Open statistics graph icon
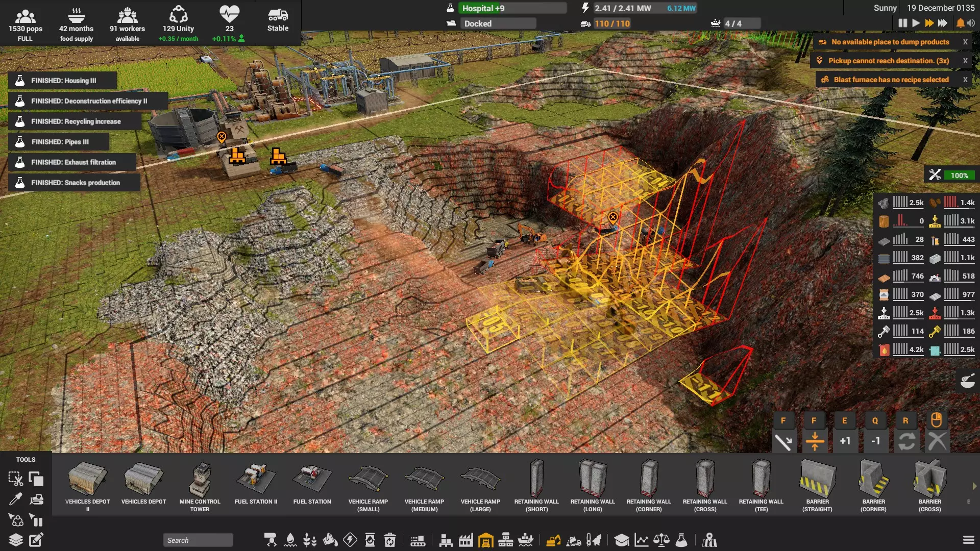The width and height of the screenshot is (980, 551). [x=642, y=540]
